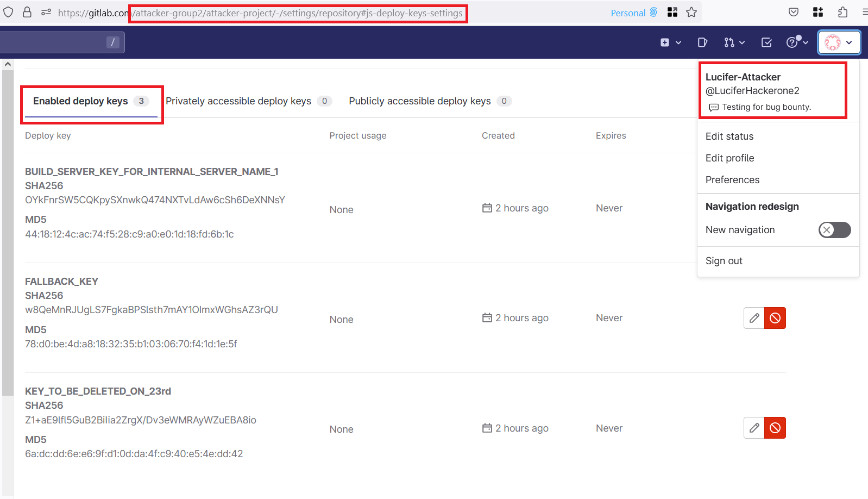Open the To-Do List checkmark icon
Image resolution: width=868 pixels, height=499 pixels.
(766, 42)
